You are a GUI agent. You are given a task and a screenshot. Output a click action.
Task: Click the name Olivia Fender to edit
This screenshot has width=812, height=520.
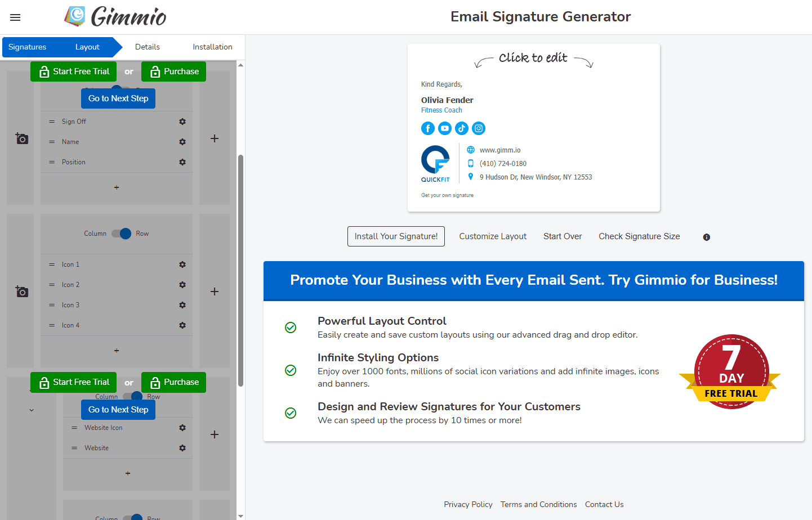[x=447, y=100]
